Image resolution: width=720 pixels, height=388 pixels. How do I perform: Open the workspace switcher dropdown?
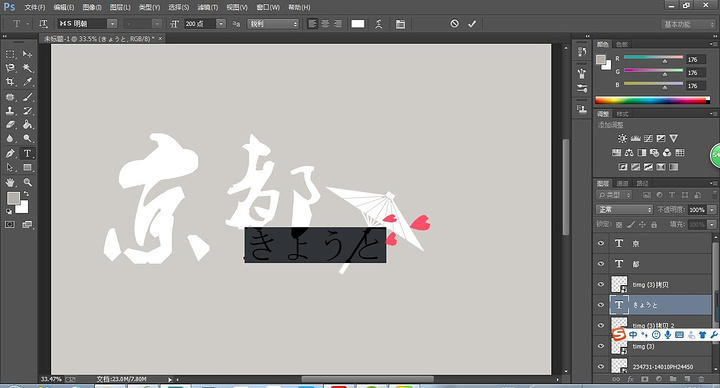pos(687,24)
